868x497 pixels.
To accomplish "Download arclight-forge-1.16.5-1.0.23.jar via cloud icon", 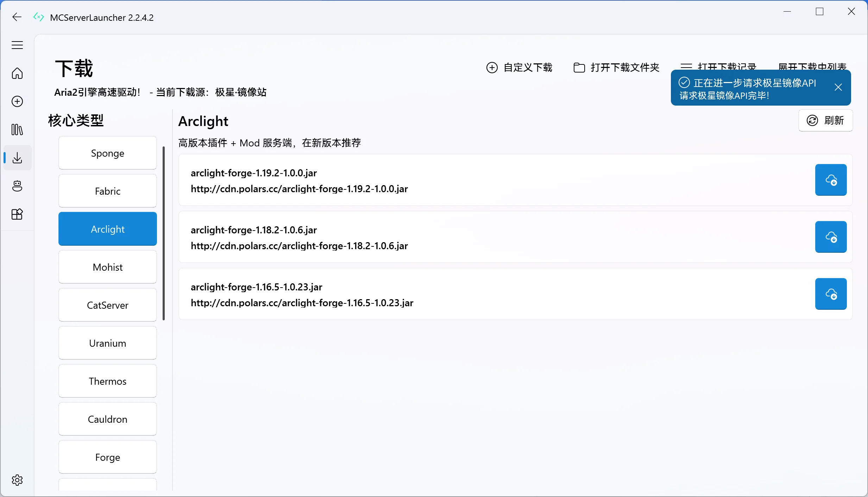I will coord(831,294).
